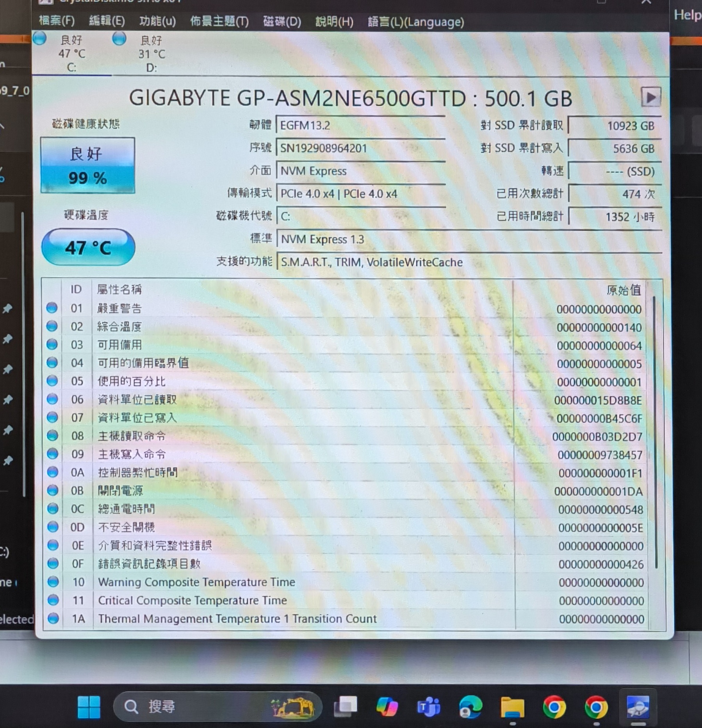Click status circle for attribute 09 主機寫入命令

point(53,454)
